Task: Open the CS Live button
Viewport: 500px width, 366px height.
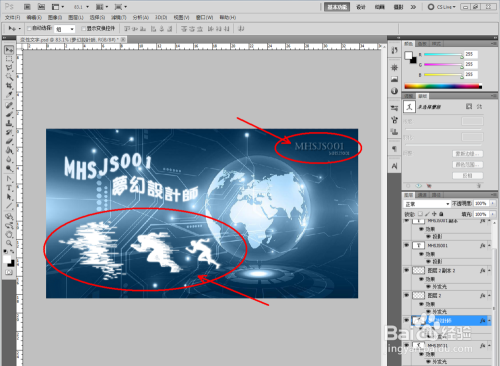Action: 441,7
